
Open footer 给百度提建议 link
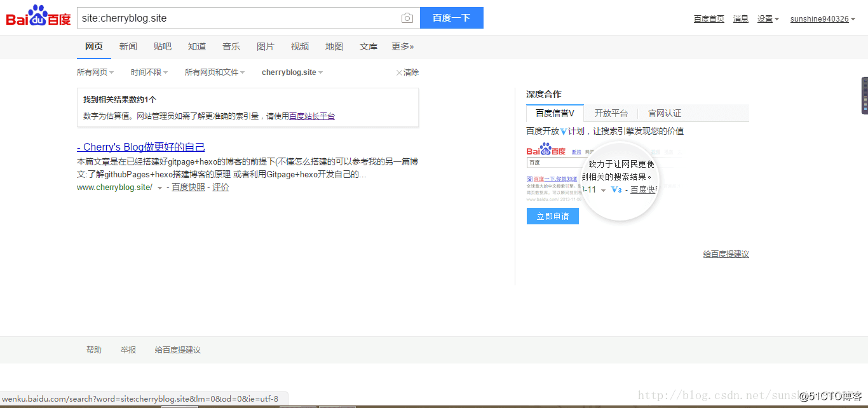(178, 350)
